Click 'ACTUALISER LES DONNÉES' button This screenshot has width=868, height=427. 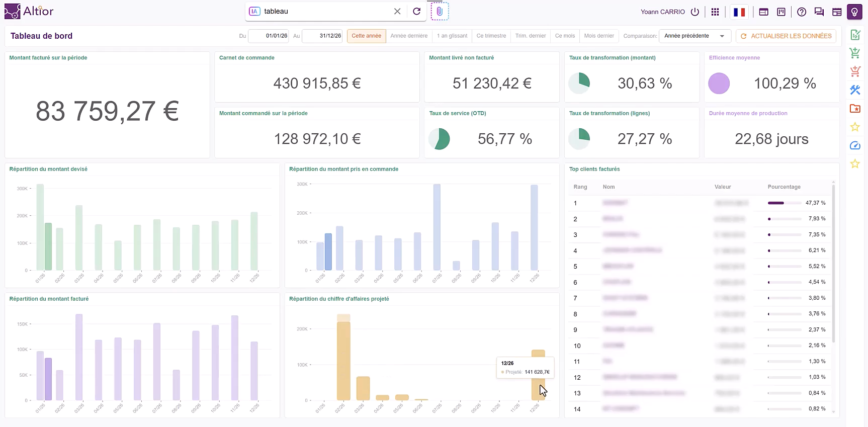(x=786, y=36)
